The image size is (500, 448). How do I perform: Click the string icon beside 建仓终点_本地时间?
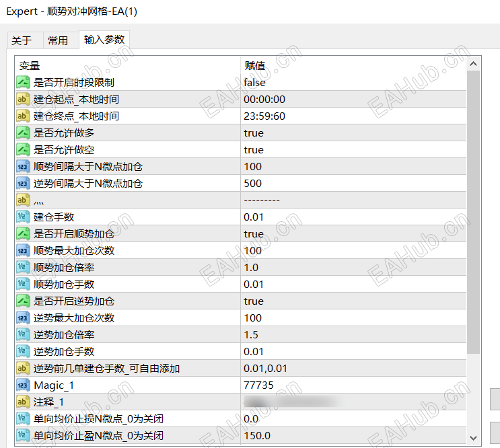[23, 116]
